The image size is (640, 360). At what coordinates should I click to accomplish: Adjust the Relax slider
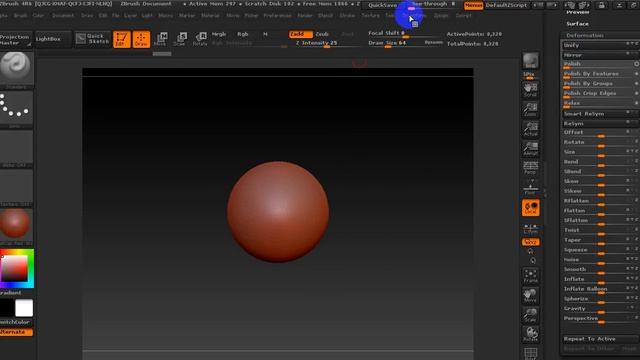[598, 103]
